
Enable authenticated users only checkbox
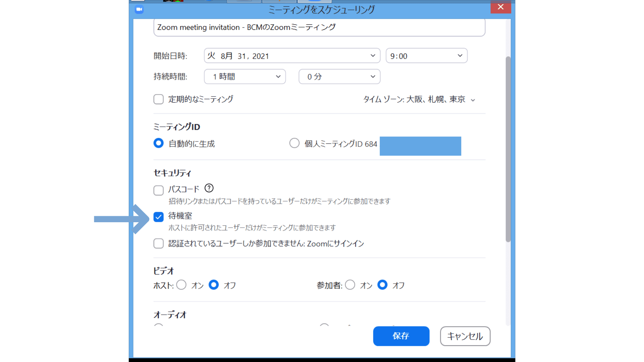point(158,244)
